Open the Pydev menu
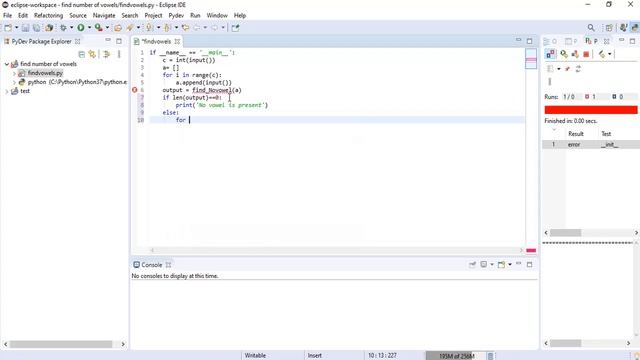Viewport: 640px width, 360px height. coord(176,16)
